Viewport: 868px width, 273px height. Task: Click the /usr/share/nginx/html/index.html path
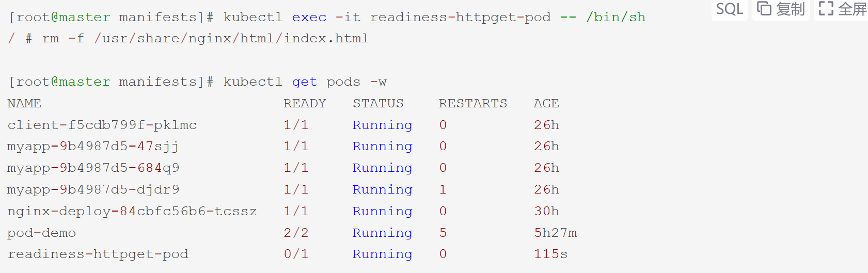tap(231, 39)
